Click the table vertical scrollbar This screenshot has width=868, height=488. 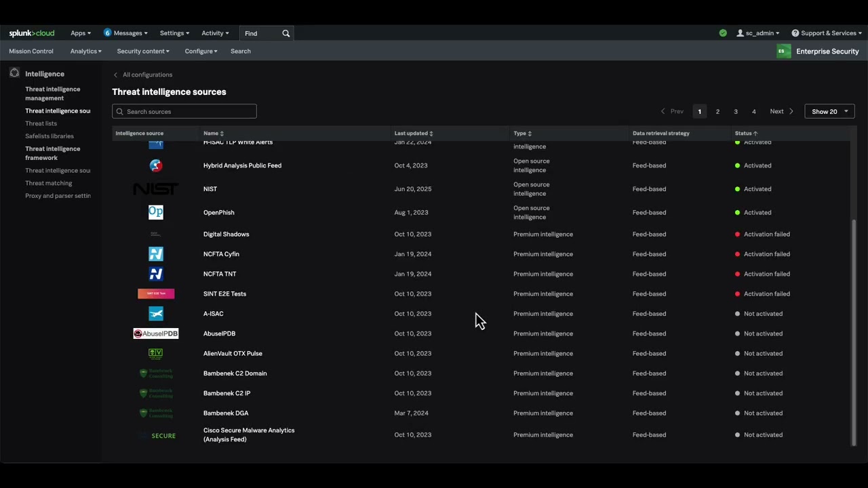coord(854,332)
